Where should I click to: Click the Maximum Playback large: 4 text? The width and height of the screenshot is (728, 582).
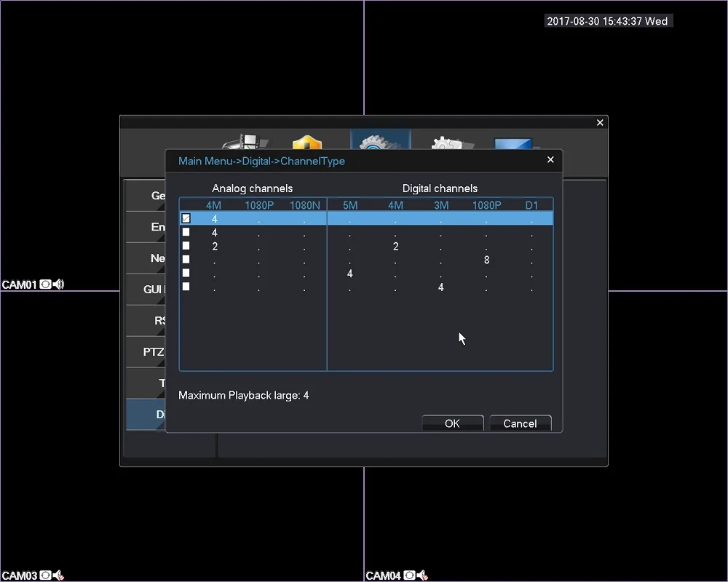pos(244,396)
